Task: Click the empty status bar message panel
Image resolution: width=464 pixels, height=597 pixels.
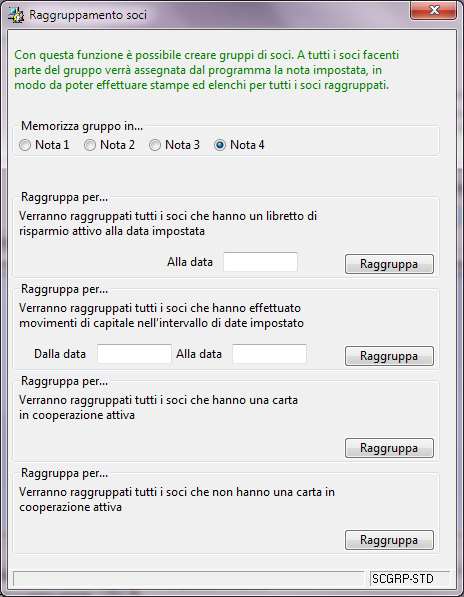Action: [189, 579]
